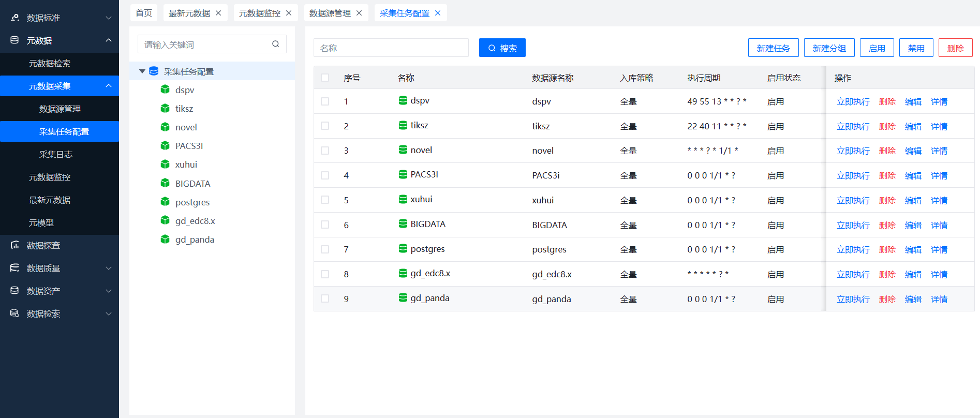
Task: Click green database icon in table row PACS3I
Action: click(x=403, y=174)
